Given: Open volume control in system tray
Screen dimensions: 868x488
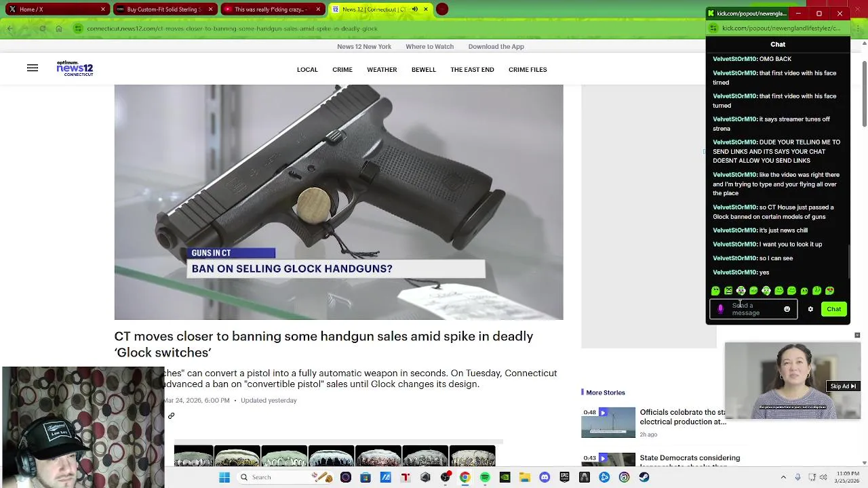Looking at the screenshot, I should [824, 477].
